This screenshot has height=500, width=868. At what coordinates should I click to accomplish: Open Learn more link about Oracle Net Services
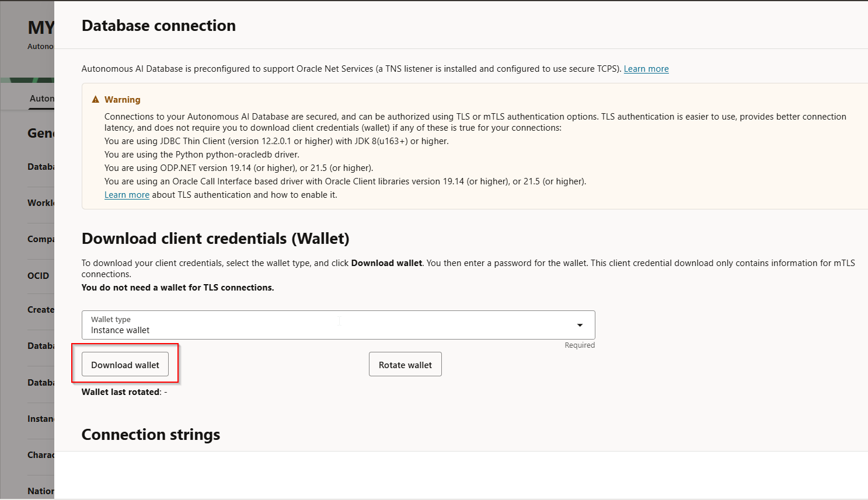(646, 68)
